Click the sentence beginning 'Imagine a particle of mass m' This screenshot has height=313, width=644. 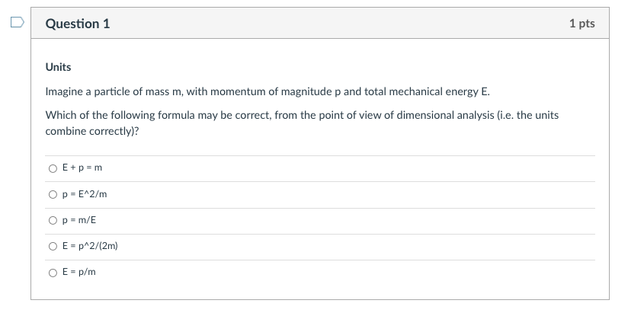coord(268,91)
